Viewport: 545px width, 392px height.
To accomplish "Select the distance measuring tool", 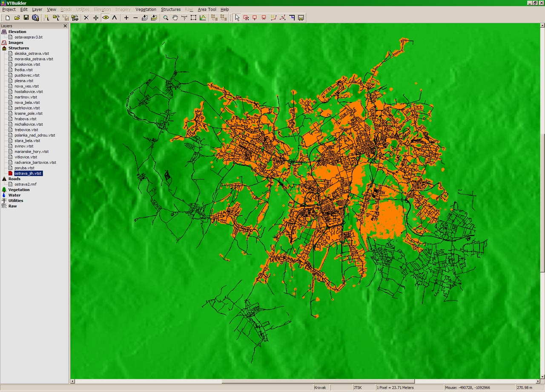I will tap(184, 18).
